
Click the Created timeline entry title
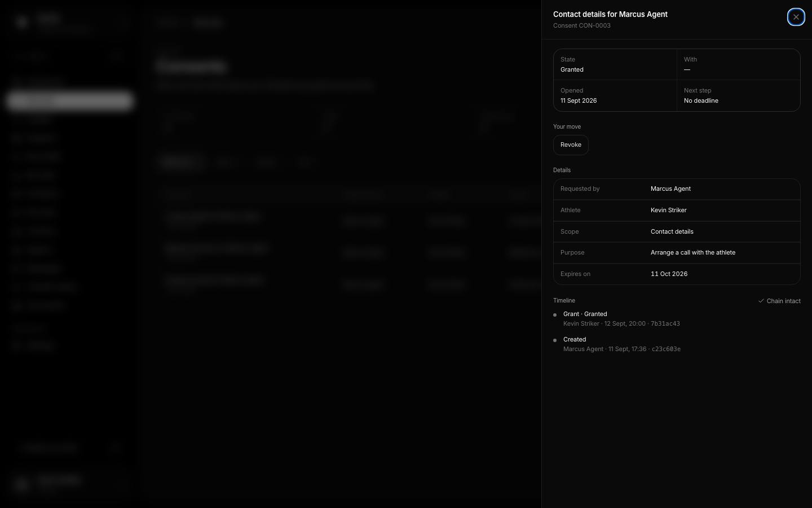point(575,340)
